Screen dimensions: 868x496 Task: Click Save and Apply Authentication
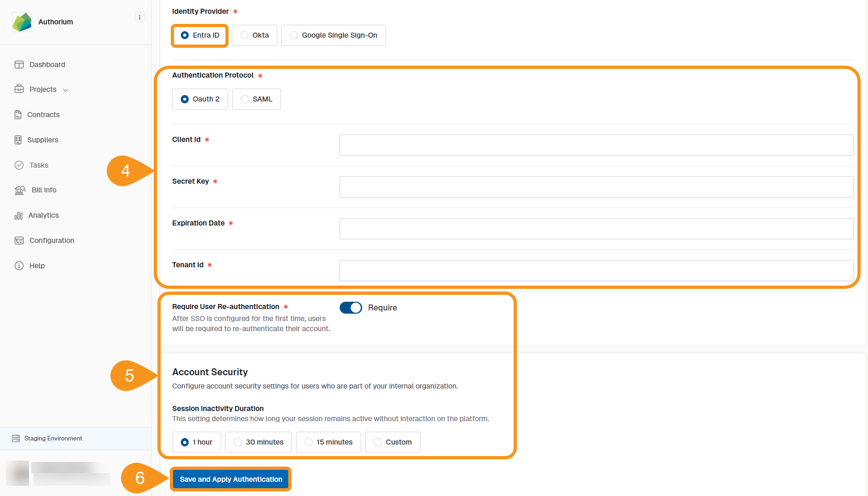click(230, 479)
